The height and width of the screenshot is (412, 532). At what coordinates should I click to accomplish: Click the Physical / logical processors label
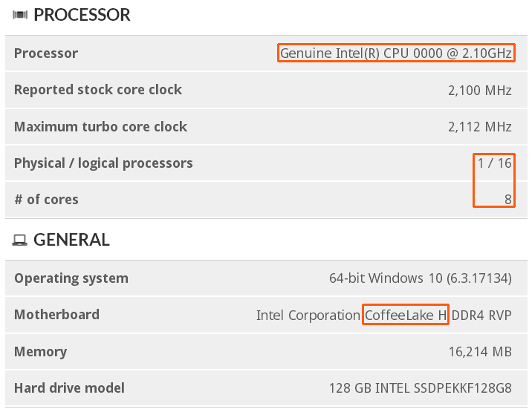(x=103, y=163)
